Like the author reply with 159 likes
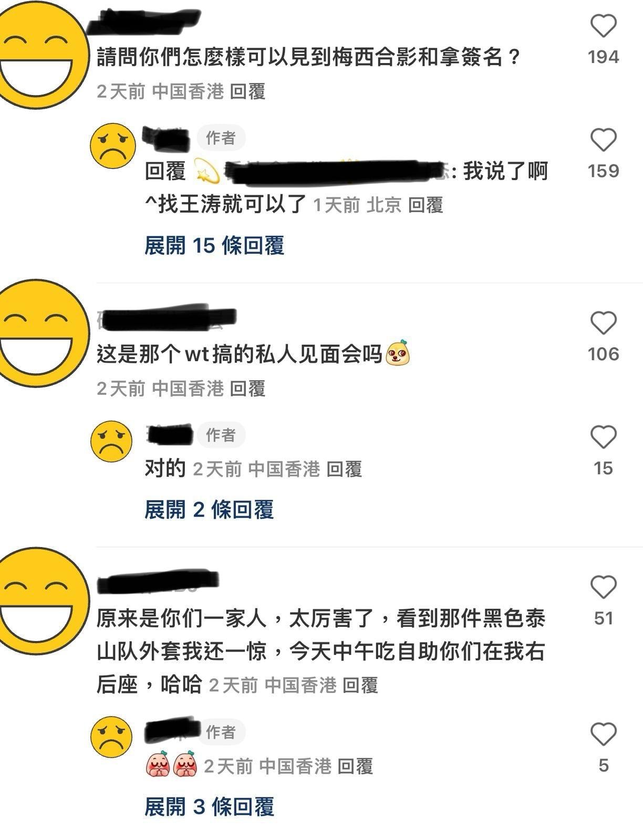Screen dimensions: 643x840 pos(603,140)
